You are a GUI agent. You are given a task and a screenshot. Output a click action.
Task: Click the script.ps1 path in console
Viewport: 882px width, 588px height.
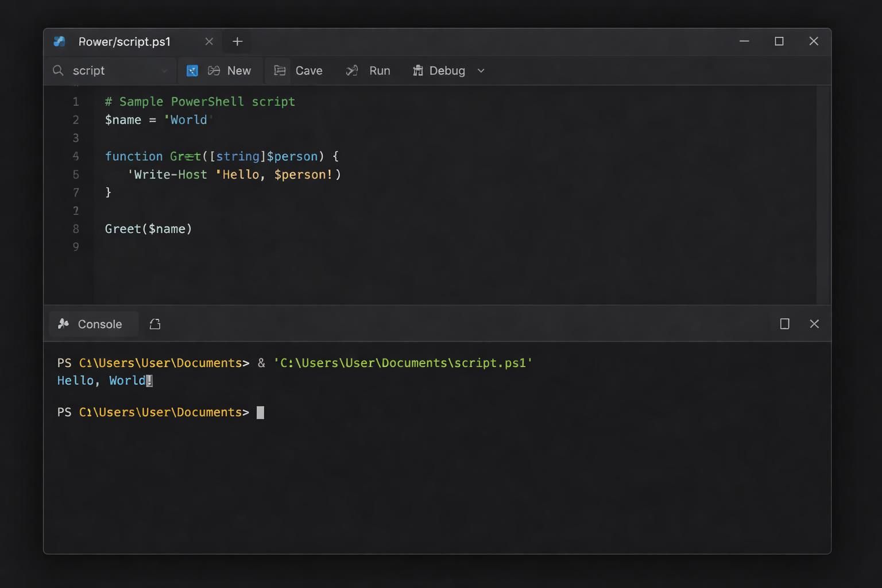coord(403,363)
